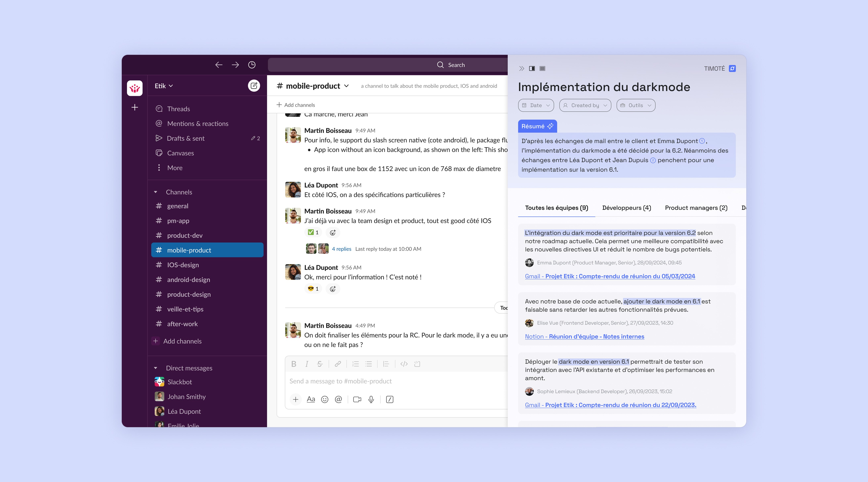Open the emoji picker in the composer

324,399
